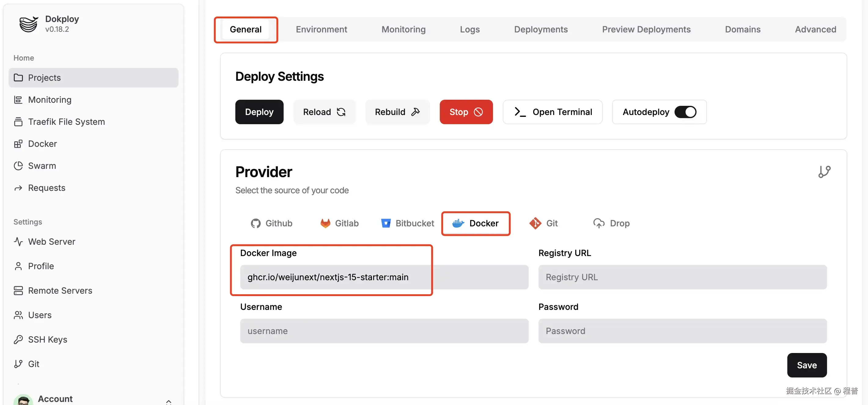Screen dimensions: 868x405
Task: Open SSH Keys settings
Action: [x=47, y=339]
